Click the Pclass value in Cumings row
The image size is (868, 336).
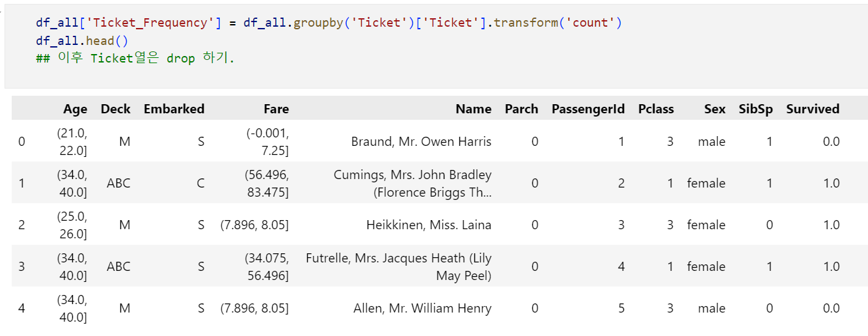coord(670,183)
